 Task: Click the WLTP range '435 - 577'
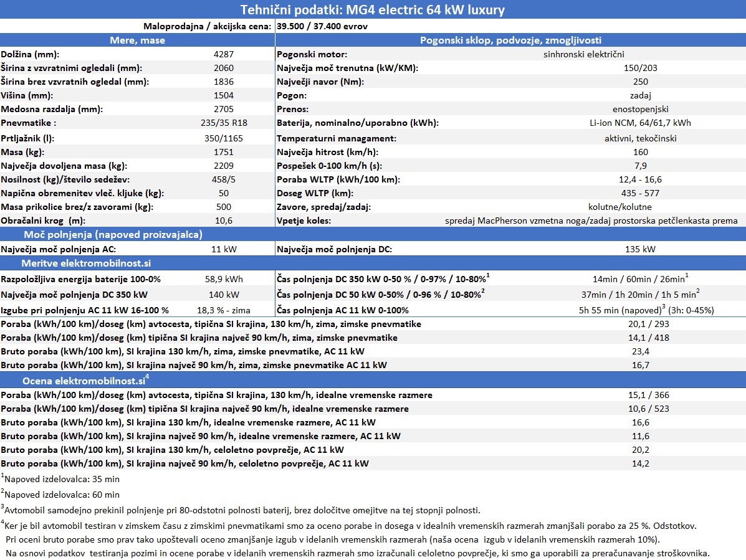pyautogui.click(x=641, y=194)
